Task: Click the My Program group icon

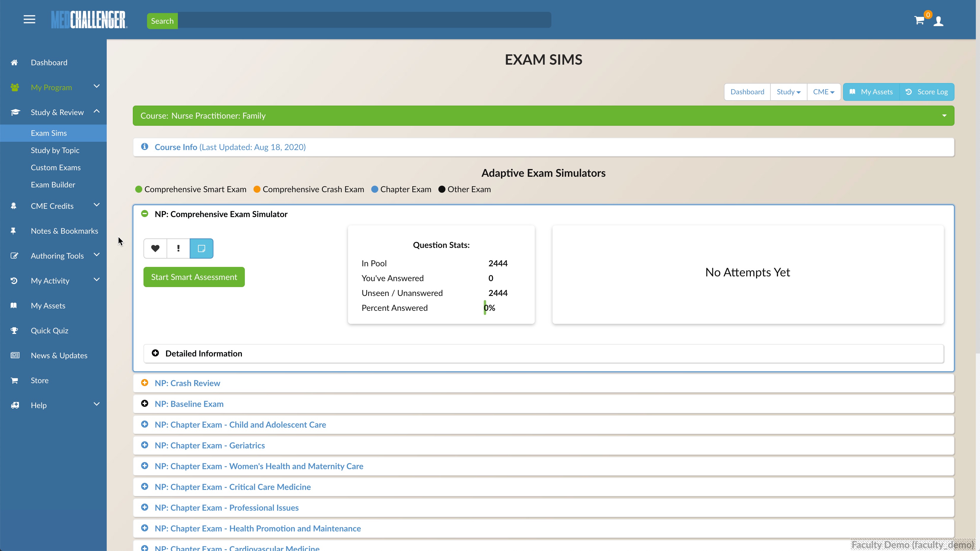Action: (x=15, y=87)
